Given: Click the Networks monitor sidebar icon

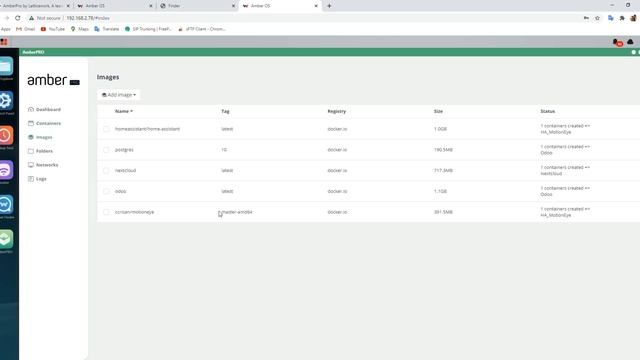Looking at the screenshot, I should pos(31,165).
